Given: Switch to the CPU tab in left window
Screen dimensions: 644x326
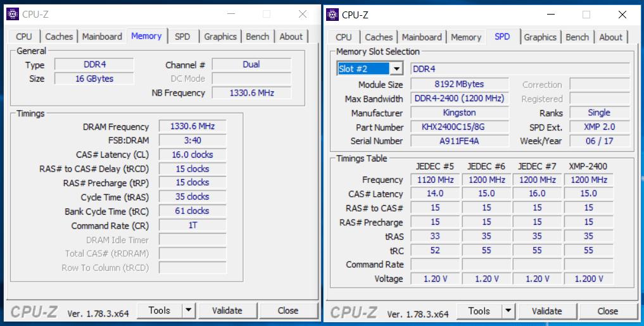Looking at the screenshot, I should pos(24,37).
